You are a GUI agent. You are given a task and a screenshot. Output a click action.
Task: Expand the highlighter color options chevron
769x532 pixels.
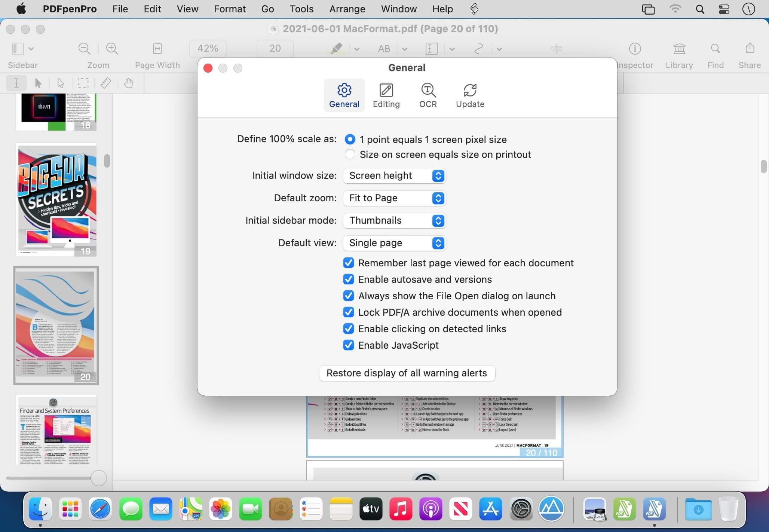click(356, 49)
